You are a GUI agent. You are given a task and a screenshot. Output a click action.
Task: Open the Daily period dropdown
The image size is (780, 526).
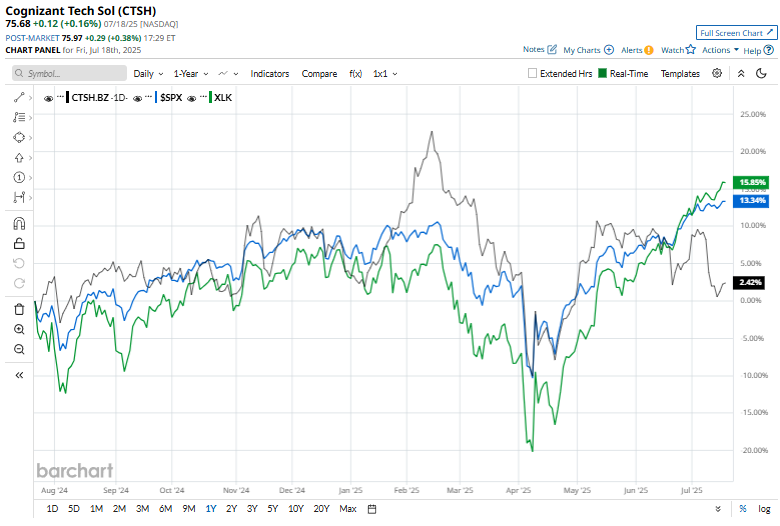(x=148, y=74)
